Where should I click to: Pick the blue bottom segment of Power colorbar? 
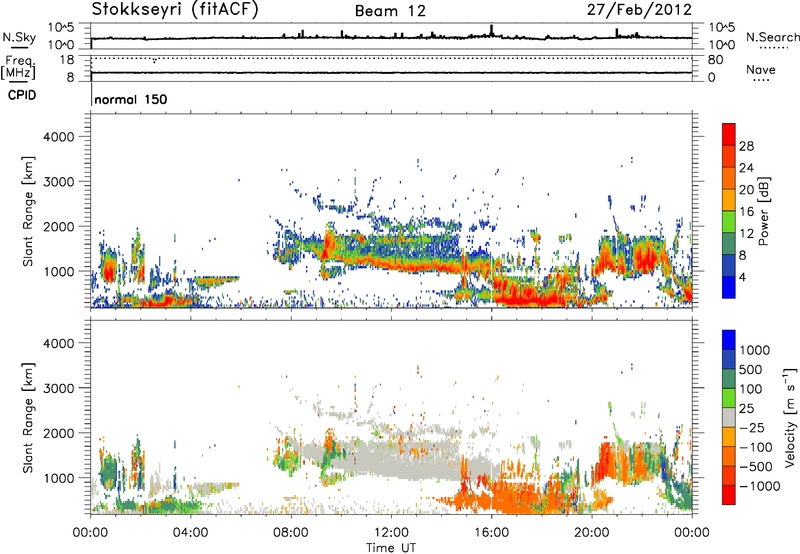(729, 287)
